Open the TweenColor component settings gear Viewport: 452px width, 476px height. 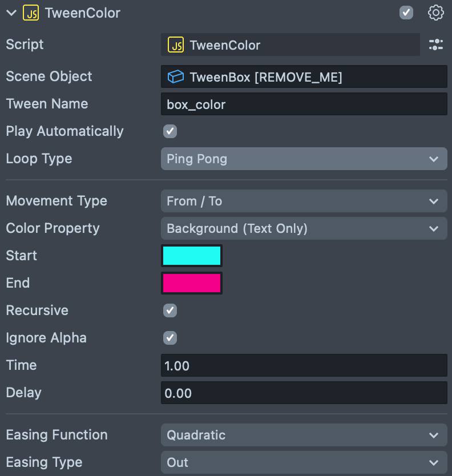click(x=435, y=13)
